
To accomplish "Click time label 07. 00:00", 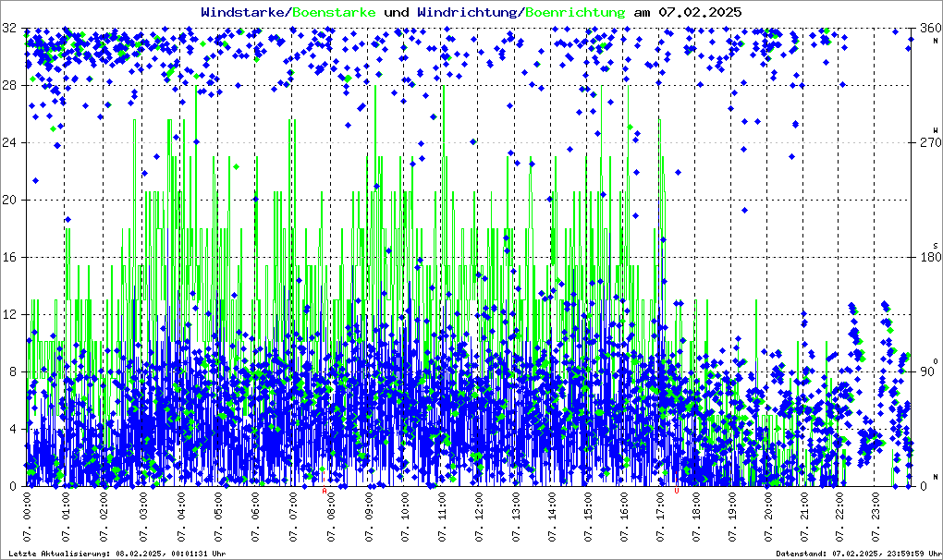I will tap(28, 517).
